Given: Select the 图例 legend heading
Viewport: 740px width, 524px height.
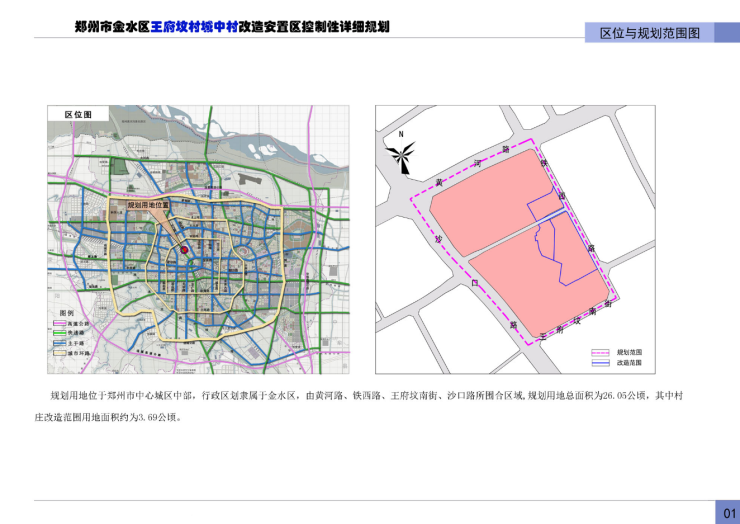Looking at the screenshot, I should tap(67, 313).
